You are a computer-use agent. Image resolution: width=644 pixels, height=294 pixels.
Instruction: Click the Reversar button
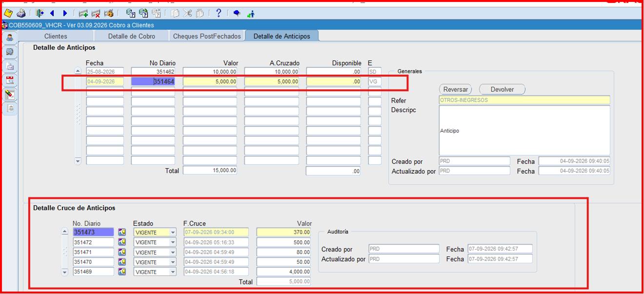[456, 89]
